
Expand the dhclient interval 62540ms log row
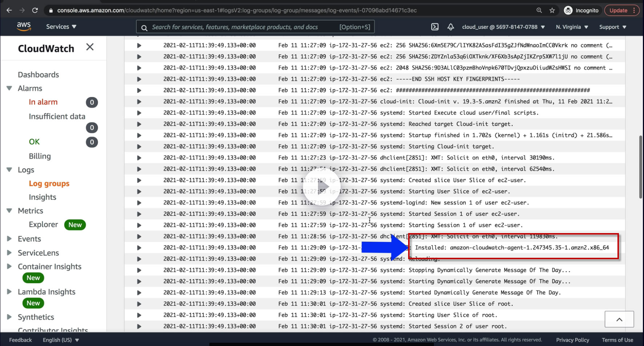pyautogui.click(x=139, y=169)
